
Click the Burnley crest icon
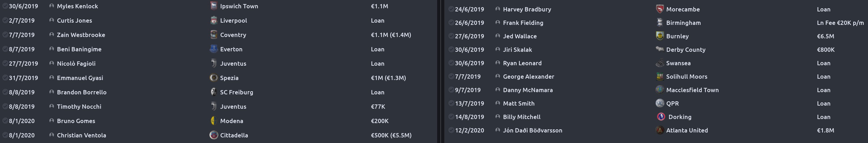(x=660, y=36)
